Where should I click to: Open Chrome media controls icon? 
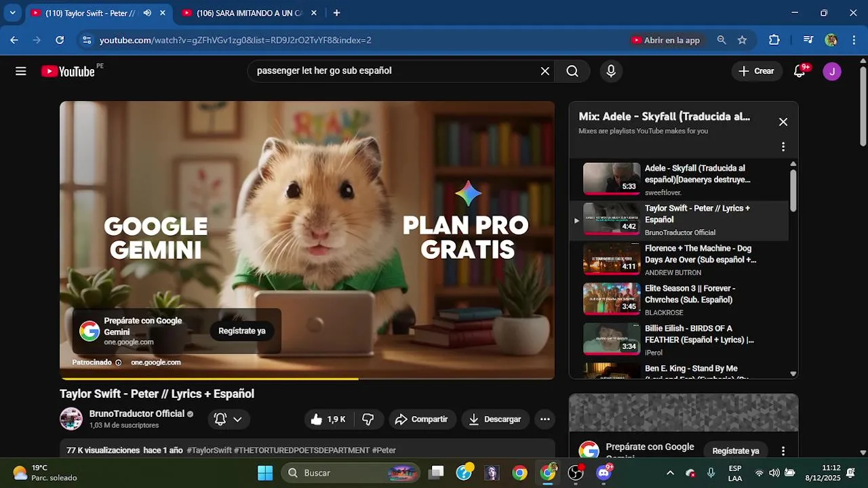pos(808,40)
